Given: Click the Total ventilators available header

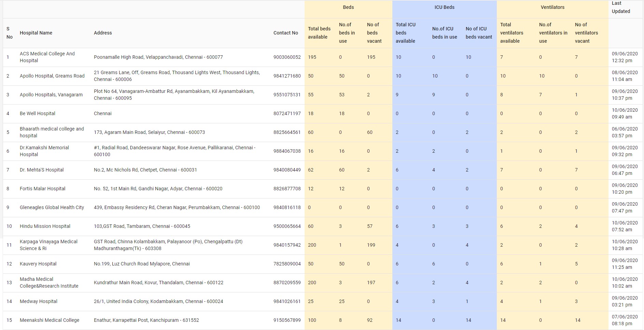Looking at the screenshot, I should click(x=512, y=33).
